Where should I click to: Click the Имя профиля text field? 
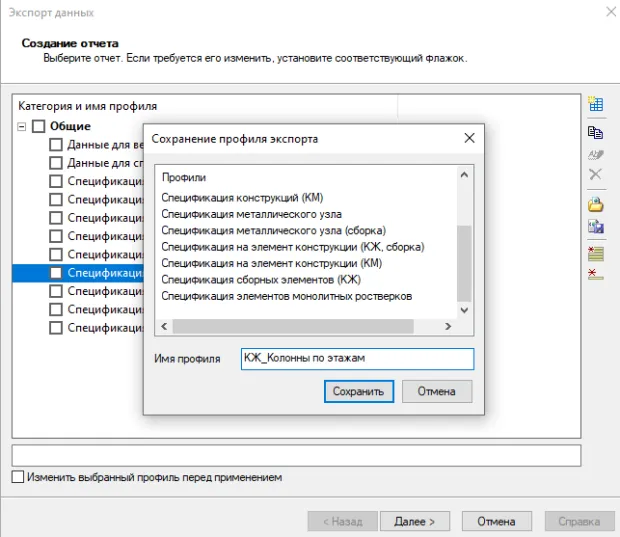357,359
